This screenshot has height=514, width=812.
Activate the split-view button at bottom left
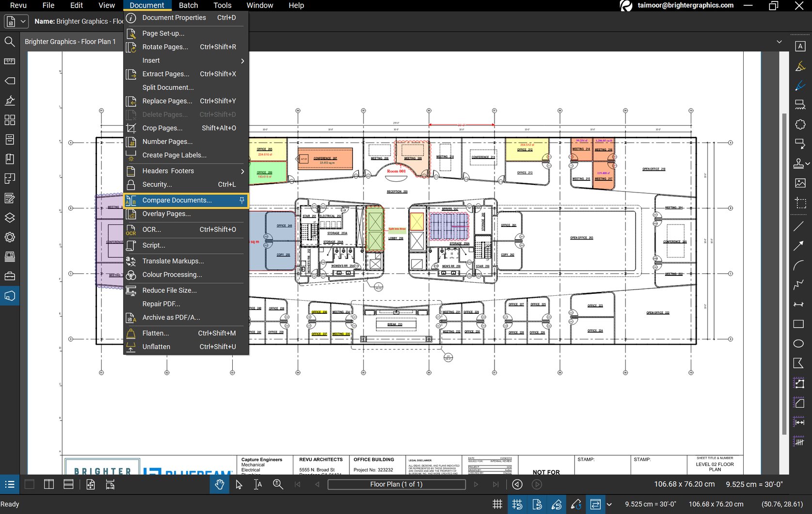(x=49, y=484)
